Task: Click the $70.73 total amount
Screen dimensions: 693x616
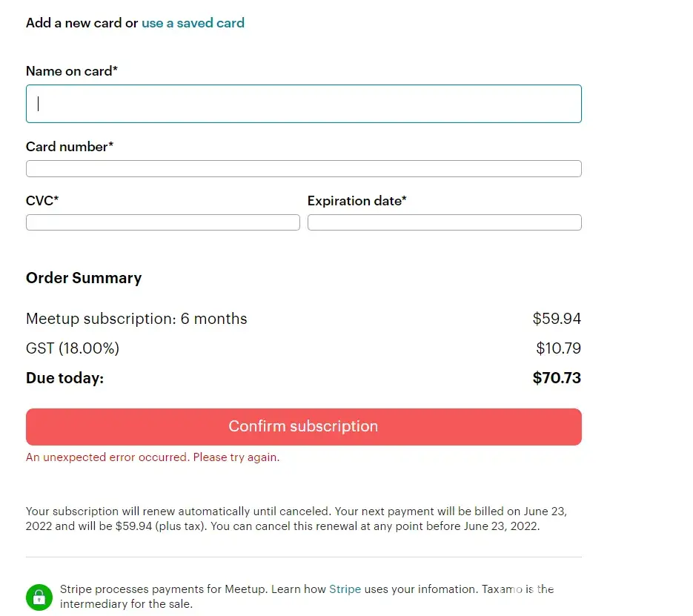Action: 557,378
